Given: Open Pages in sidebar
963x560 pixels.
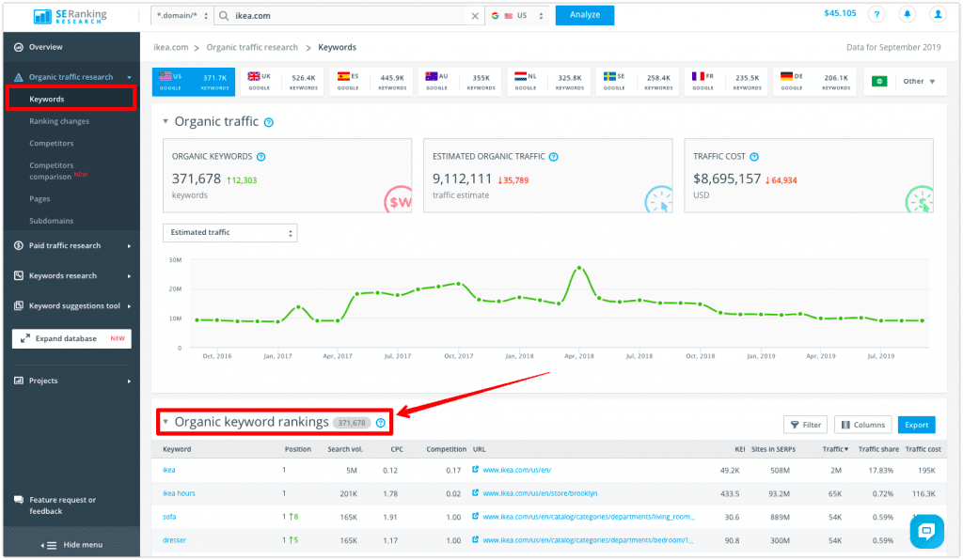Looking at the screenshot, I should pyautogui.click(x=39, y=199).
